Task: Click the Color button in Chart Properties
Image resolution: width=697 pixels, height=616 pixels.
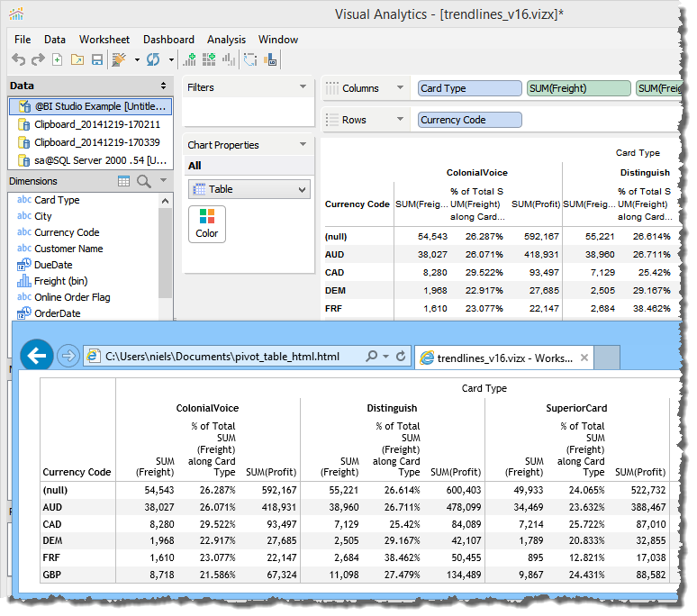Action: (206, 223)
